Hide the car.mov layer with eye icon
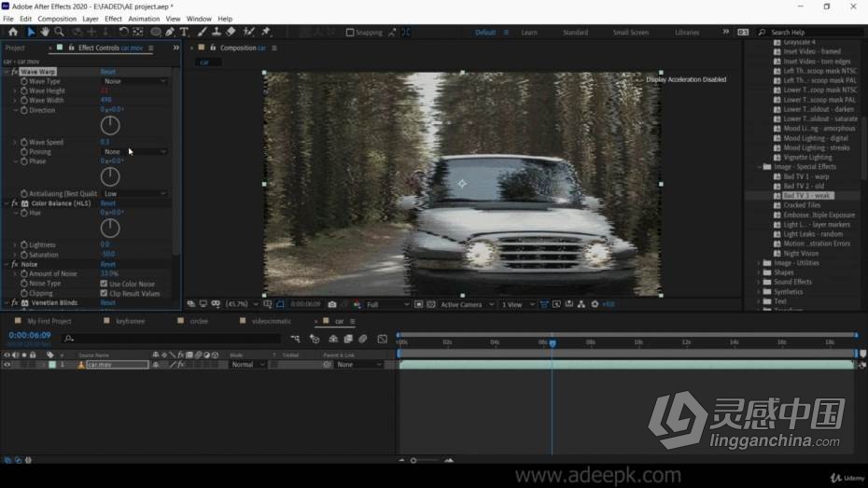 click(7, 365)
